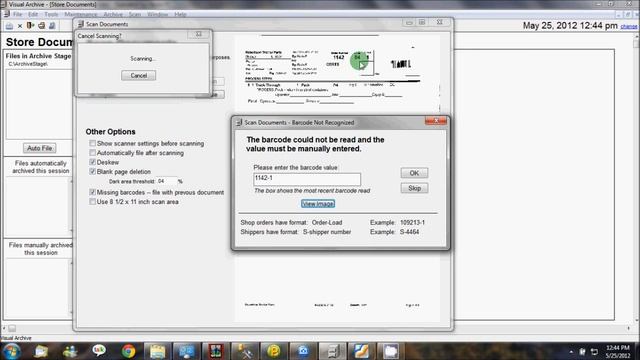640x360 pixels.
Task: Open the Archive menu
Action: point(113,14)
